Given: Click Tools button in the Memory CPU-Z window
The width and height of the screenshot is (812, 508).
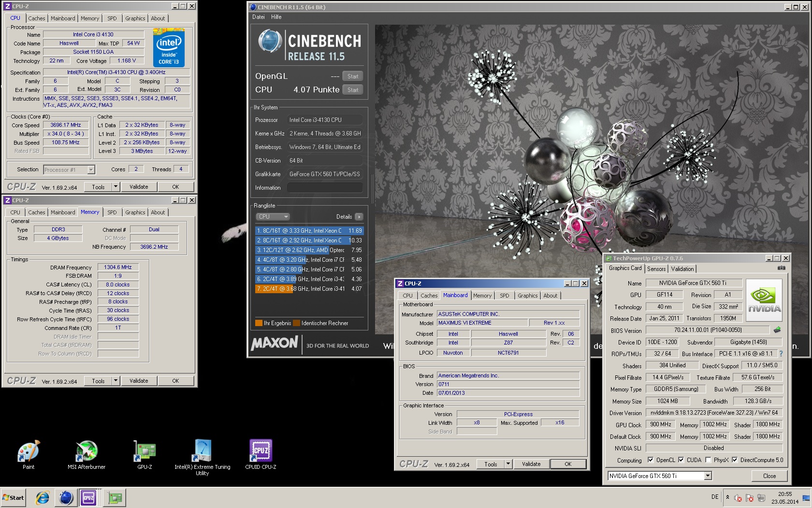Looking at the screenshot, I should point(98,381).
